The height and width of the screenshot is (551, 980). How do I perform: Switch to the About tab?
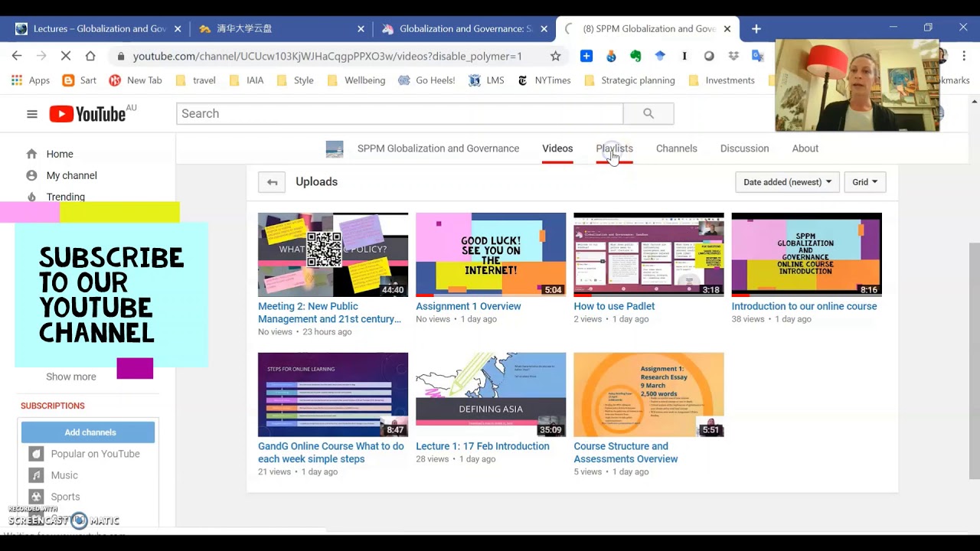(x=805, y=148)
